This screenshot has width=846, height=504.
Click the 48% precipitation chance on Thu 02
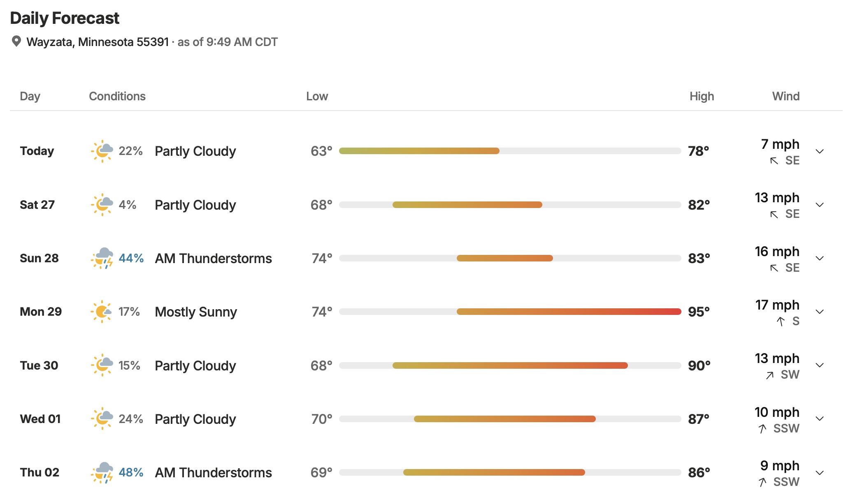pos(131,472)
